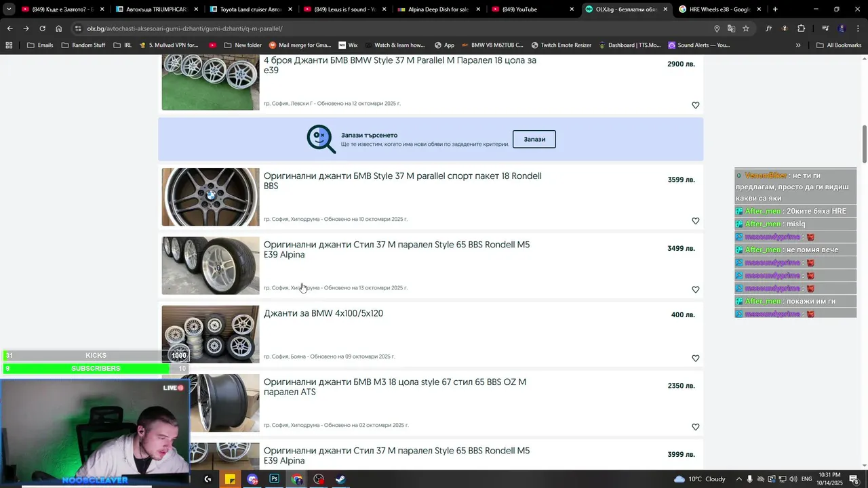The height and width of the screenshot is (488, 868).
Task: Favorite the 3499 лв. Alpina wheels listing
Action: tap(695, 289)
